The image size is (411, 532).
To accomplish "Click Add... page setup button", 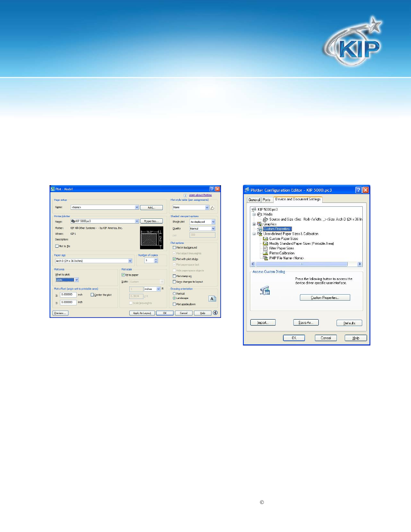I will click(152, 207).
